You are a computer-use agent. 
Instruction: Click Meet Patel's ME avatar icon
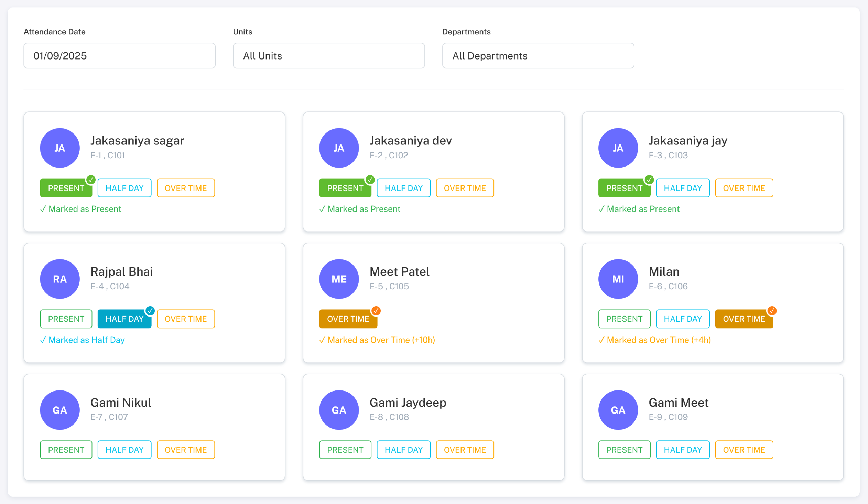pos(339,279)
